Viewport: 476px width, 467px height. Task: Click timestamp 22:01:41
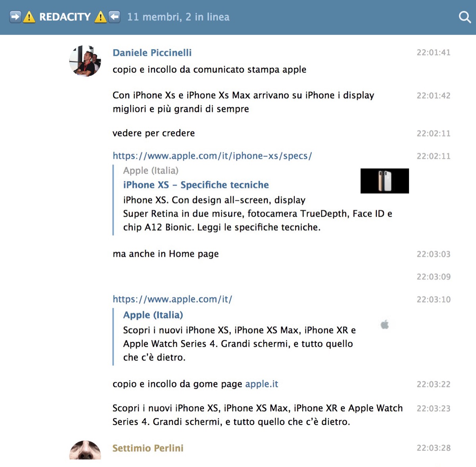coord(433,52)
